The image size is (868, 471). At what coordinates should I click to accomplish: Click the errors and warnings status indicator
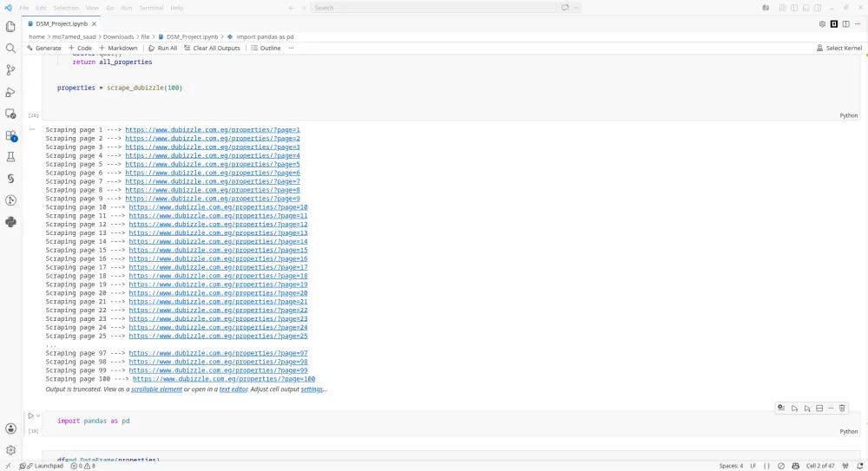[83, 466]
